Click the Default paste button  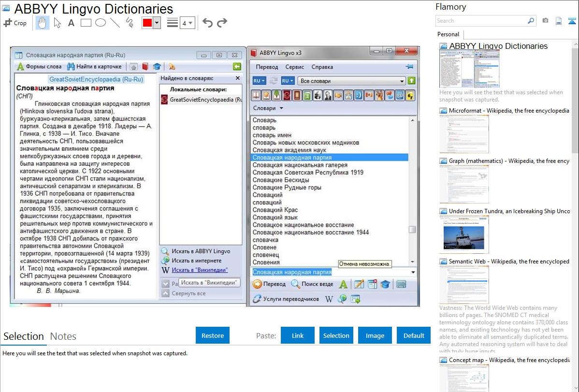click(x=414, y=335)
